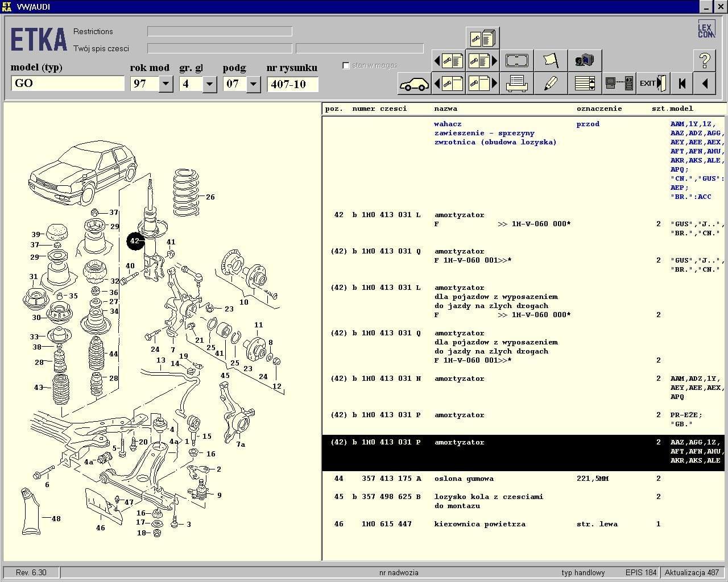The image size is (728, 582).
Task: Click the black 42 callout in diagram
Action: 135,241
